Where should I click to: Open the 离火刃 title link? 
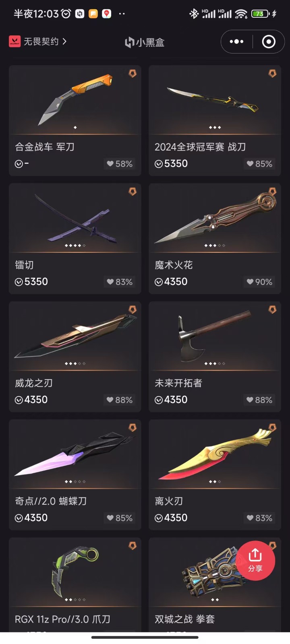tap(169, 501)
